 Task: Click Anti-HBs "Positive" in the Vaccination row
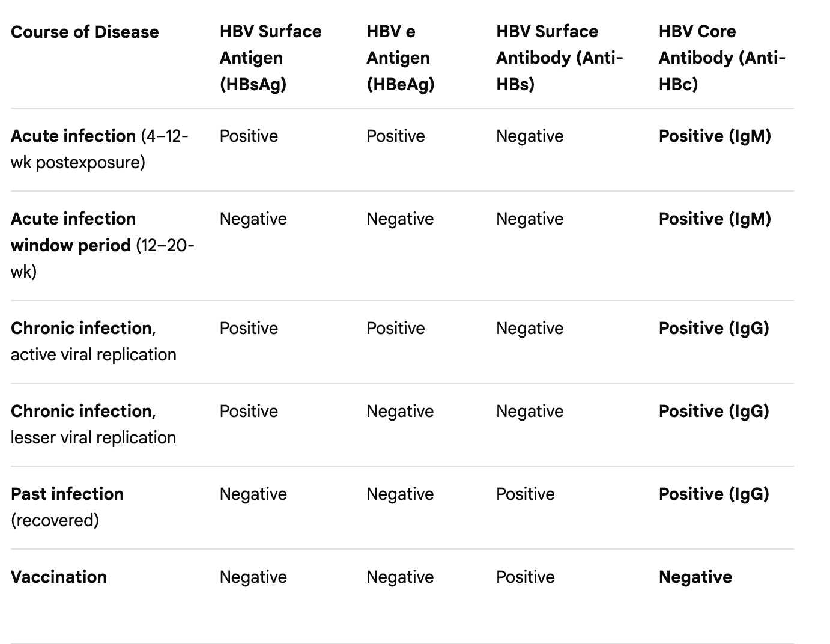[525, 577]
